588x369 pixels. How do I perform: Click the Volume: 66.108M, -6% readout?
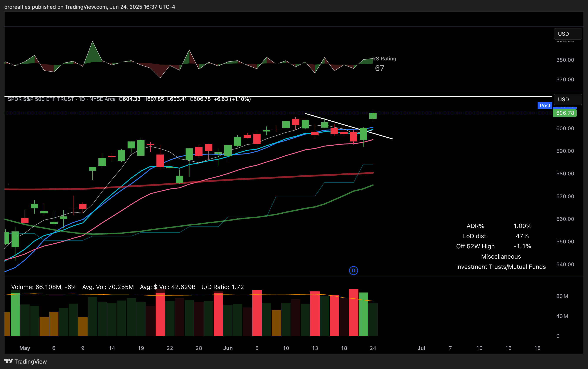44,287
